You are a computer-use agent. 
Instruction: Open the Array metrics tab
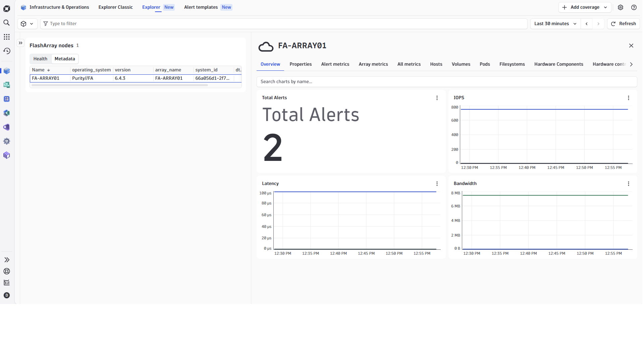373,64
